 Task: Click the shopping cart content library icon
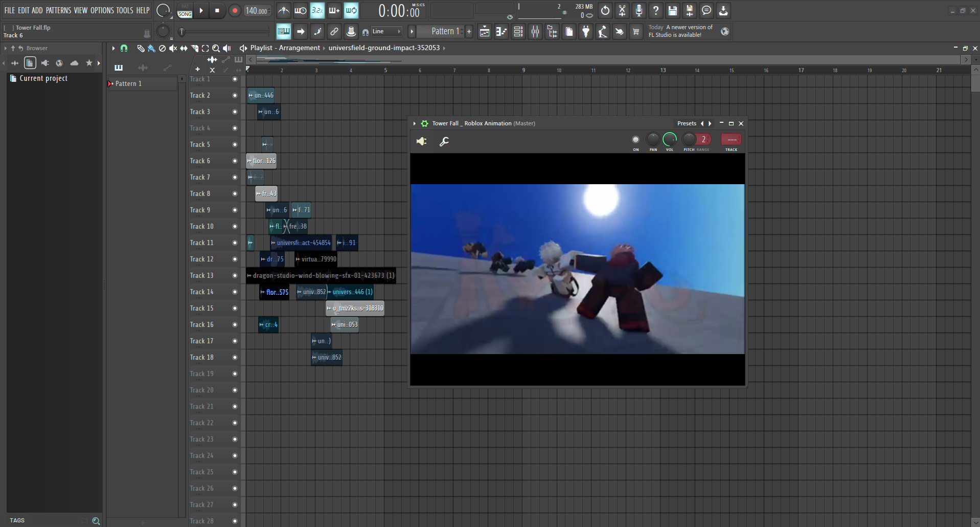coord(636,32)
